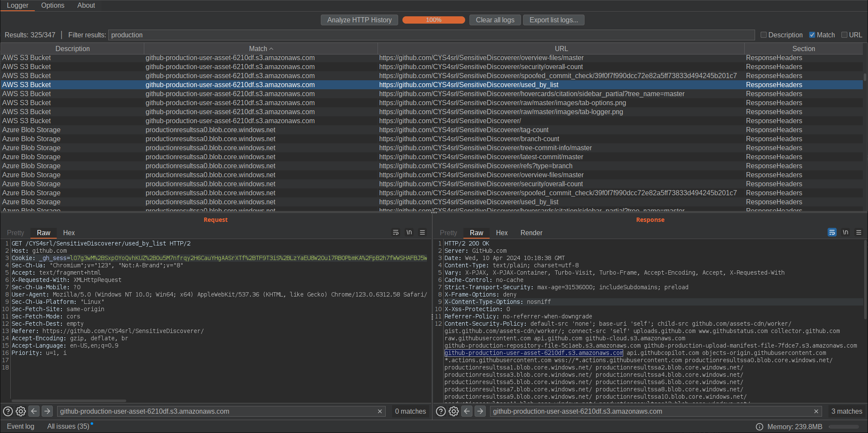Click the memory usage bar in status bar
This screenshot has width=868, height=433.
(x=844, y=427)
